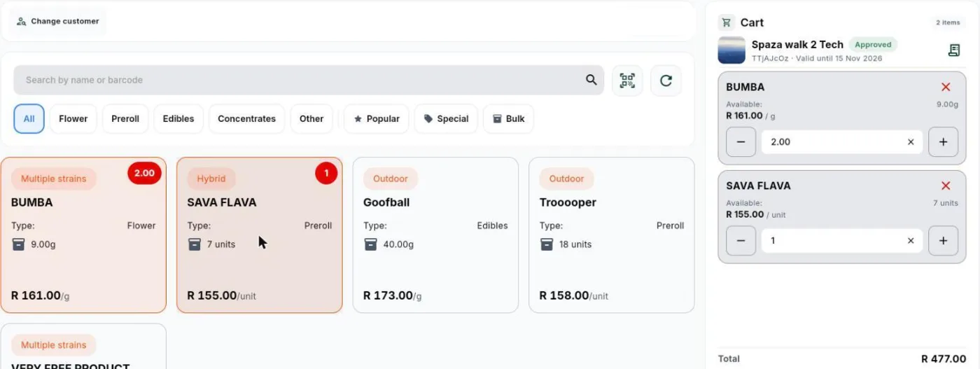Image resolution: width=980 pixels, height=369 pixels.
Task: Filter products by Flower
Action: tap(73, 119)
